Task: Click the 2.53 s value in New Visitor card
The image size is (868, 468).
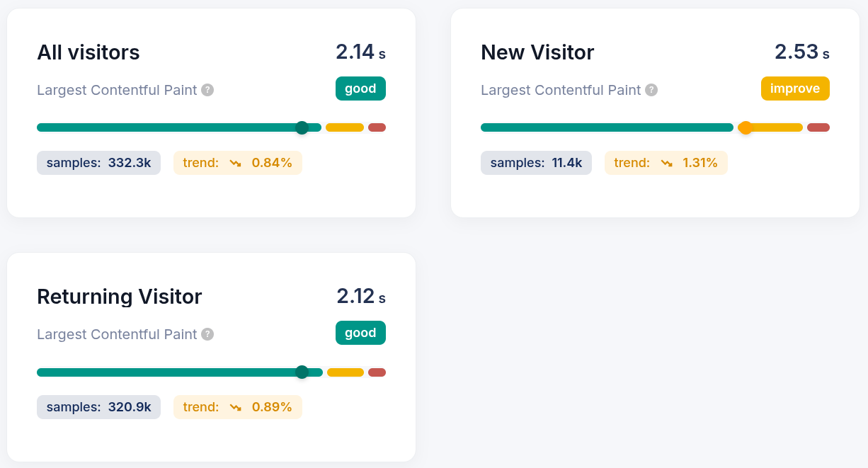Action: tap(801, 52)
